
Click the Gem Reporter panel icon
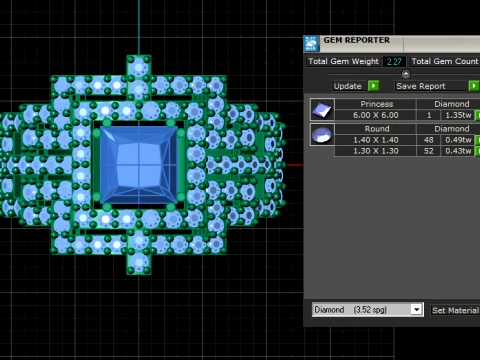311,44
